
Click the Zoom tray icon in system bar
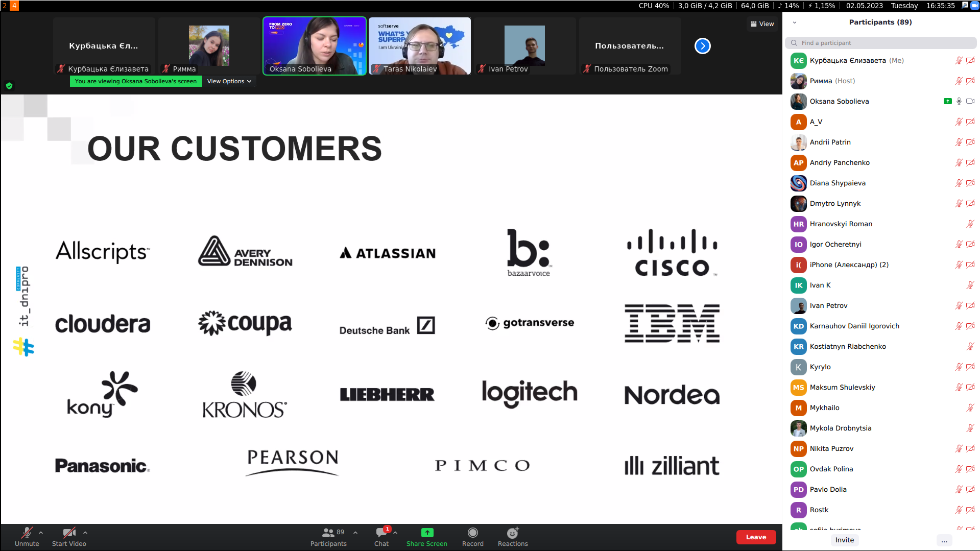pyautogui.click(x=974, y=6)
